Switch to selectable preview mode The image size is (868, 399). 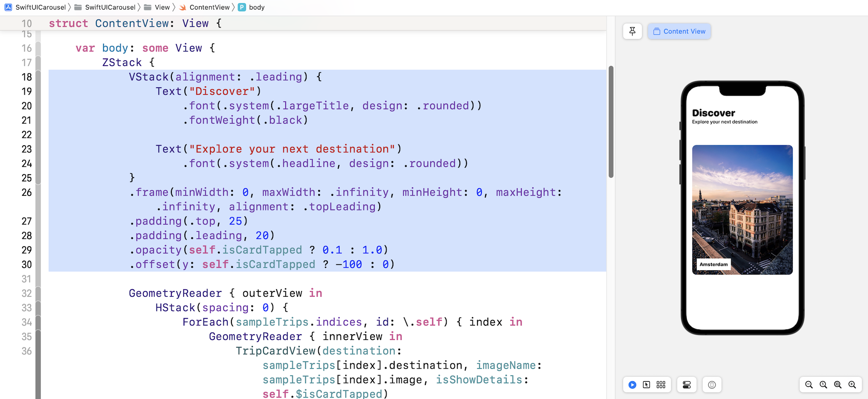pyautogui.click(x=646, y=385)
